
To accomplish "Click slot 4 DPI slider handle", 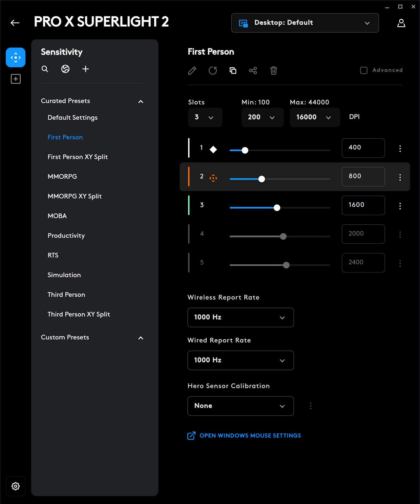I will [x=283, y=236].
